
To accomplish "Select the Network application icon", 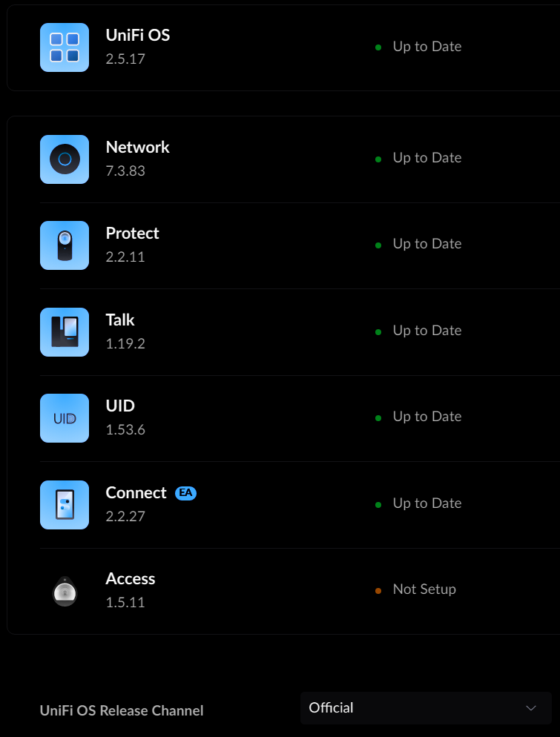I will pyautogui.click(x=64, y=159).
